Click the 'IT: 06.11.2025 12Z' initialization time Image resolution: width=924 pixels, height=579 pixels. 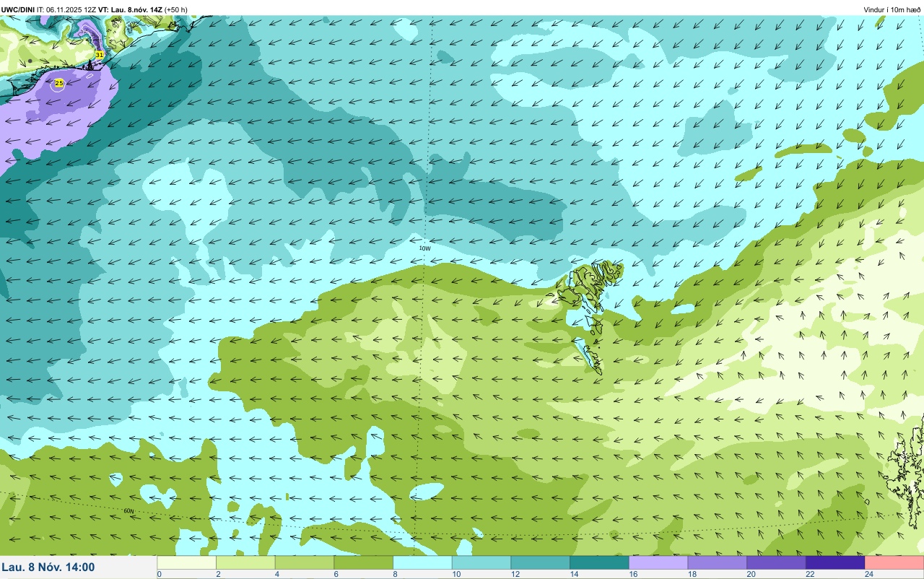click(66, 10)
